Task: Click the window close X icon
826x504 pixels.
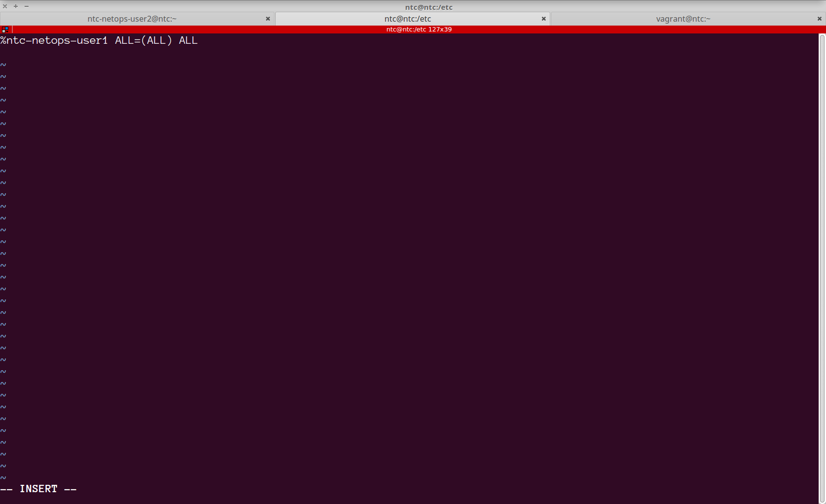Action: coord(5,6)
